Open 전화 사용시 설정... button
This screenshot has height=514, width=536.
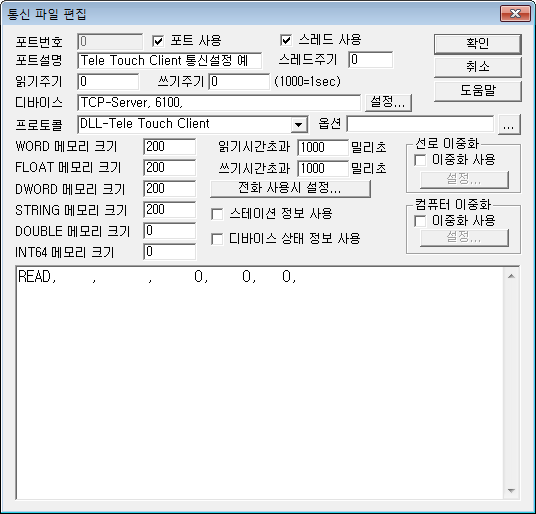(x=290, y=188)
